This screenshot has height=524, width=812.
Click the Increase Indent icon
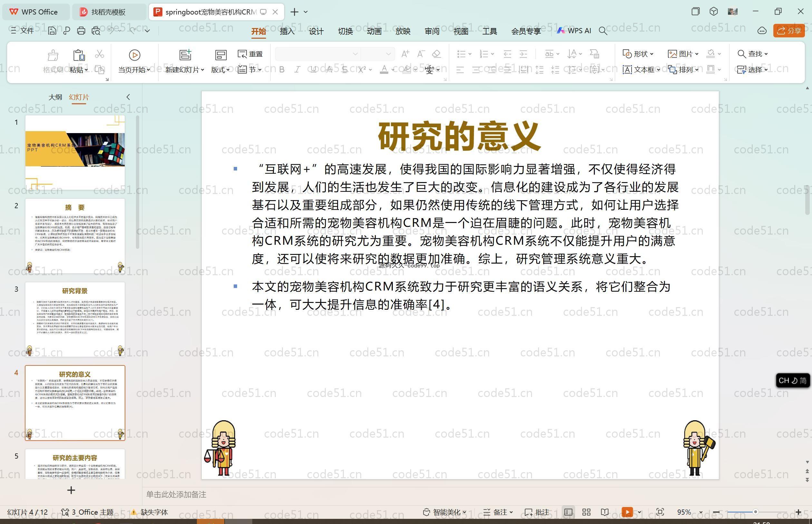click(x=523, y=54)
